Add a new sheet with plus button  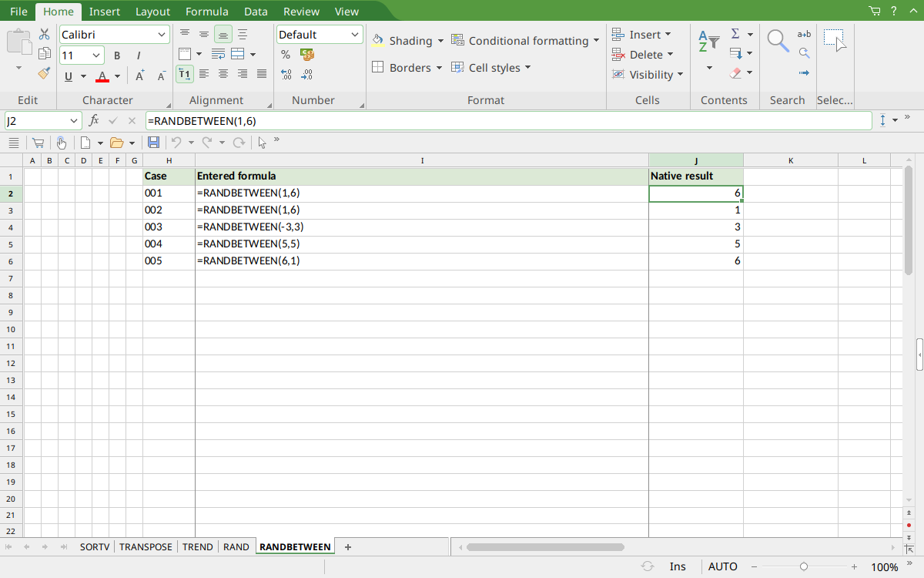point(348,547)
